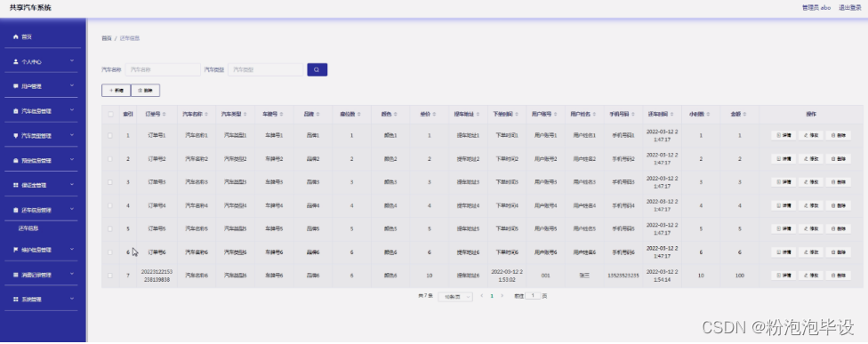Sort table by 单价 column sort icon
Viewport: 868px width, 344px height.
tap(435, 115)
